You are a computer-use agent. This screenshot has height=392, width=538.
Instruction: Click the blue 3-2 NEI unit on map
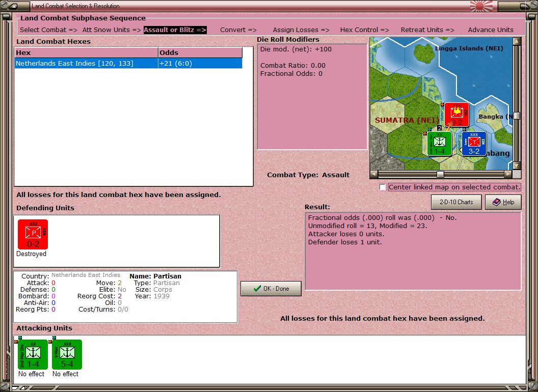[x=474, y=144]
